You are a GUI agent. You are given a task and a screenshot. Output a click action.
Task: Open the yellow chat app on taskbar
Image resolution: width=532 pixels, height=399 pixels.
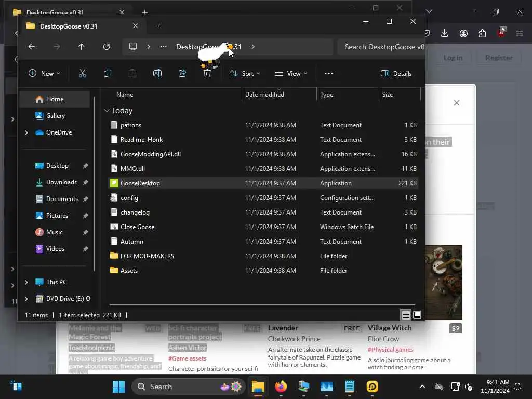pyautogui.click(x=372, y=387)
